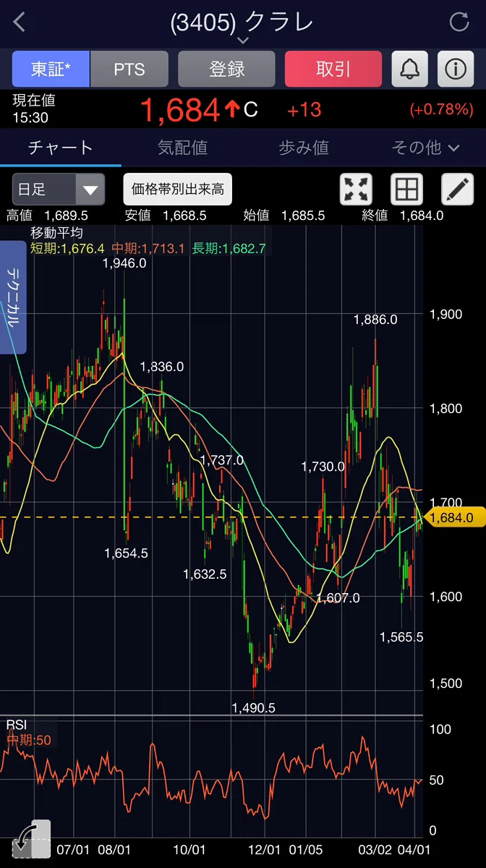This screenshot has width=486, height=868.
Task: Switch market to PTS
Action: pyautogui.click(x=129, y=69)
